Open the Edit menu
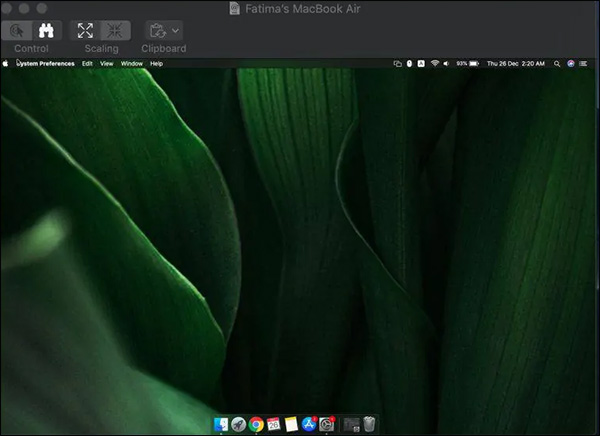The height and width of the screenshot is (436, 600). pos(87,63)
